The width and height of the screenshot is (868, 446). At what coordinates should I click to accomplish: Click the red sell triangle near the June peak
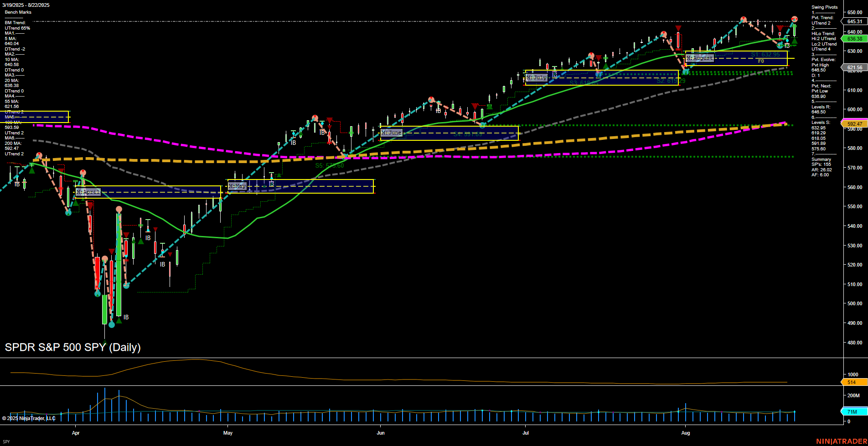coord(475,107)
